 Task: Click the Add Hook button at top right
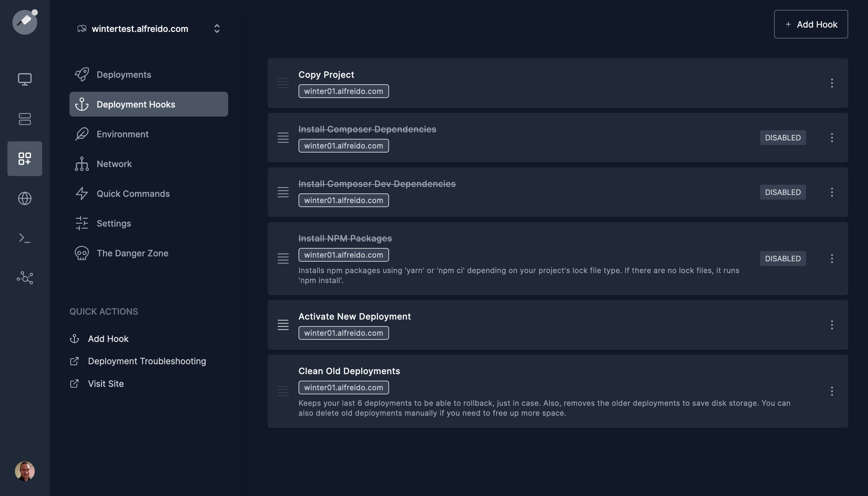[x=810, y=24]
